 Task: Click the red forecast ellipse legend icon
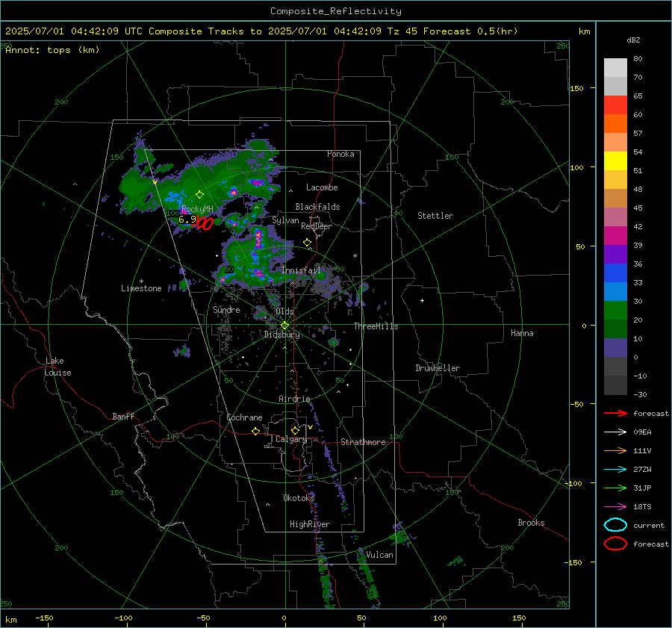pyautogui.click(x=615, y=544)
